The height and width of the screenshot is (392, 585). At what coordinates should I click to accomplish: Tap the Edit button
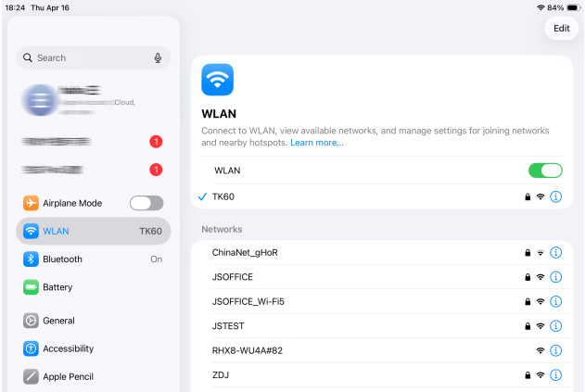pos(562,29)
